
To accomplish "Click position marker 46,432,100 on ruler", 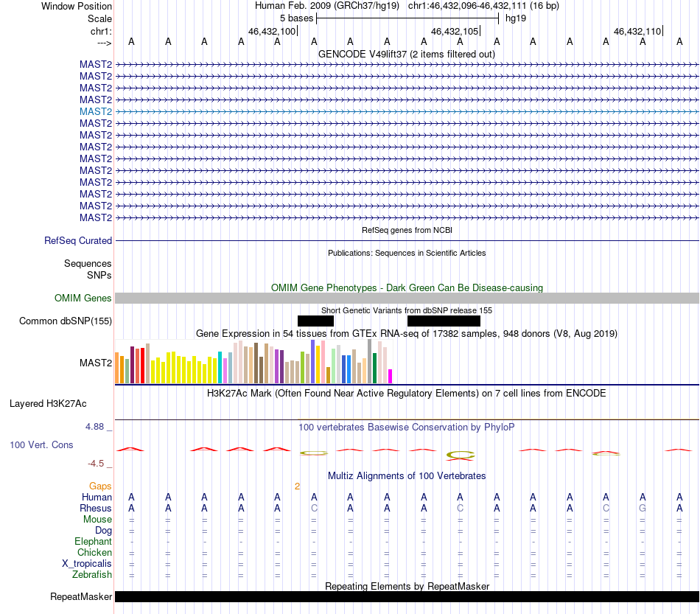I will 272,31.
